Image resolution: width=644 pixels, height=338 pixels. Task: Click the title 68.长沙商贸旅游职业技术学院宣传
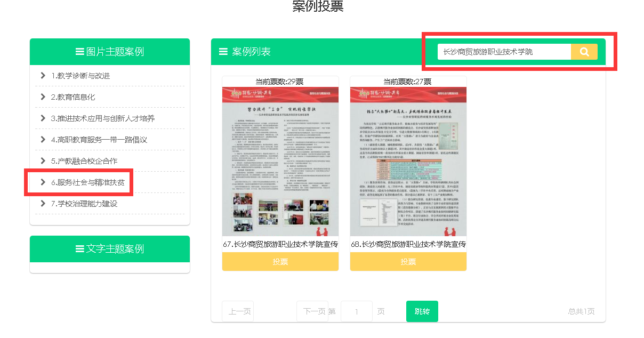click(x=408, y=245)
